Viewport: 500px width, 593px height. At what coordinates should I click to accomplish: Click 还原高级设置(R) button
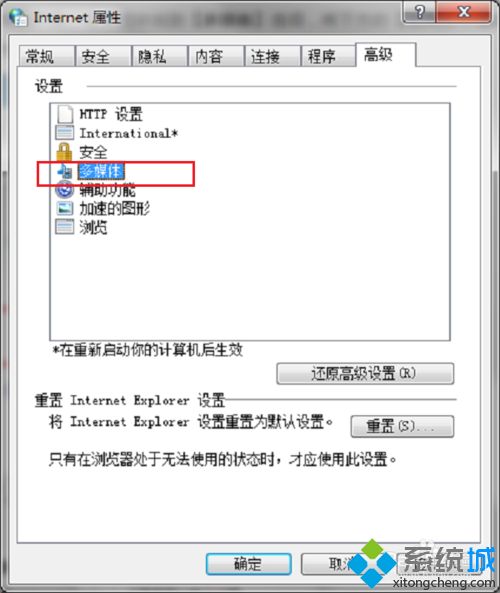click(365, 374)
